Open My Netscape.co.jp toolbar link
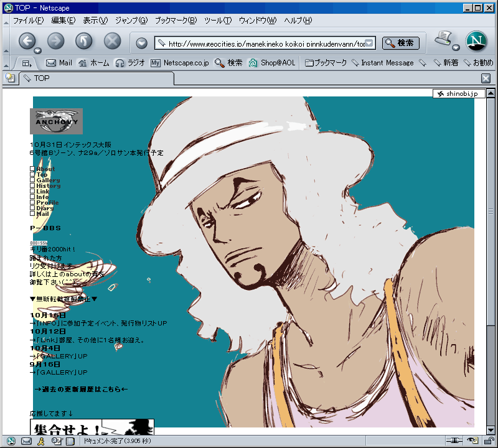Screen dimensions: 498x448 coord(180,63)
